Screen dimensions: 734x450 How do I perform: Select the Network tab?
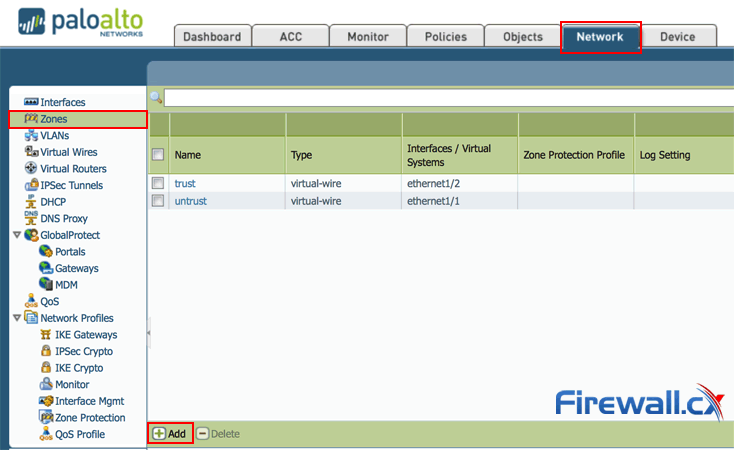[x=600, y=37]
